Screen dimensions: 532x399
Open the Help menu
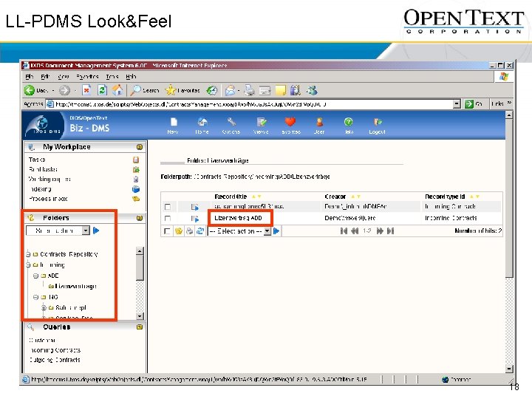[131, 77]
